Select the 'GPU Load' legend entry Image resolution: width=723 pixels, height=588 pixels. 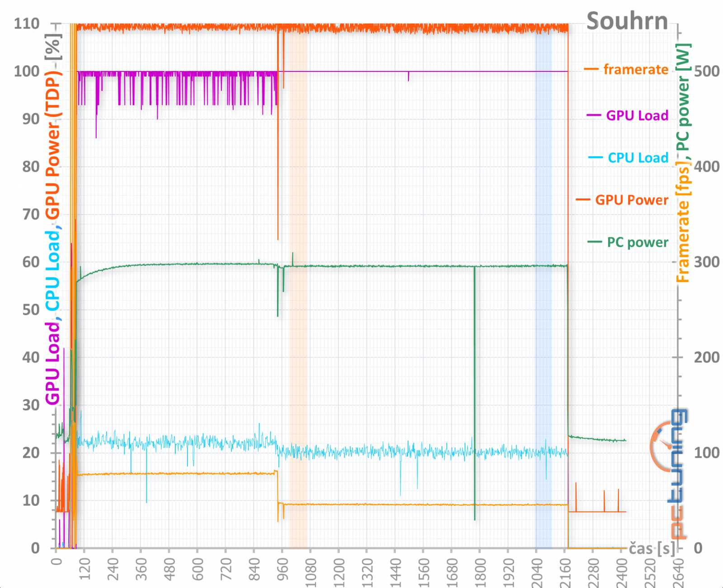pos(637,116)
